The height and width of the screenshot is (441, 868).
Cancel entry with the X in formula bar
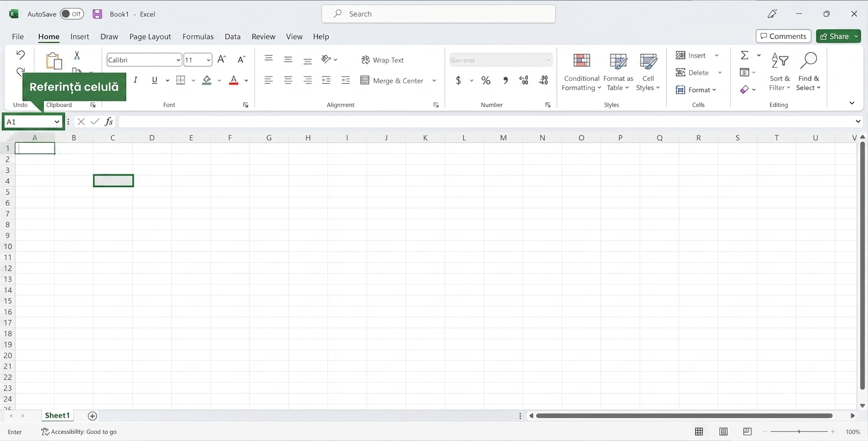pos(81,122)
